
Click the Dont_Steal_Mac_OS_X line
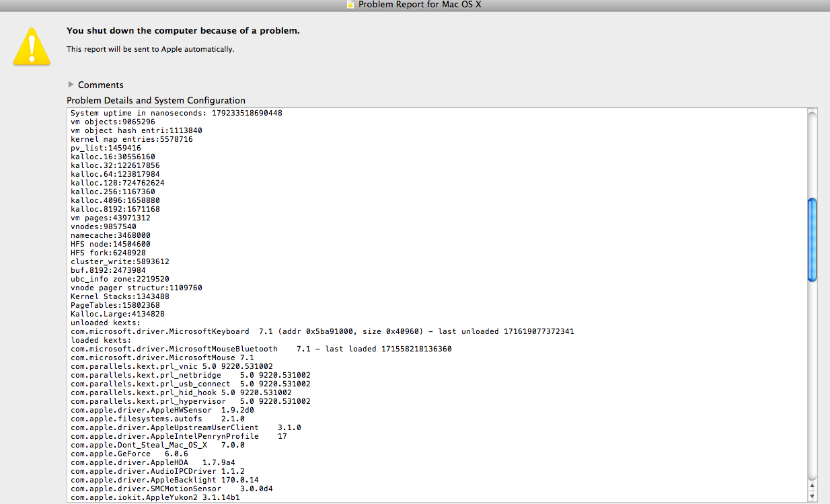click(x=157, y=445)
